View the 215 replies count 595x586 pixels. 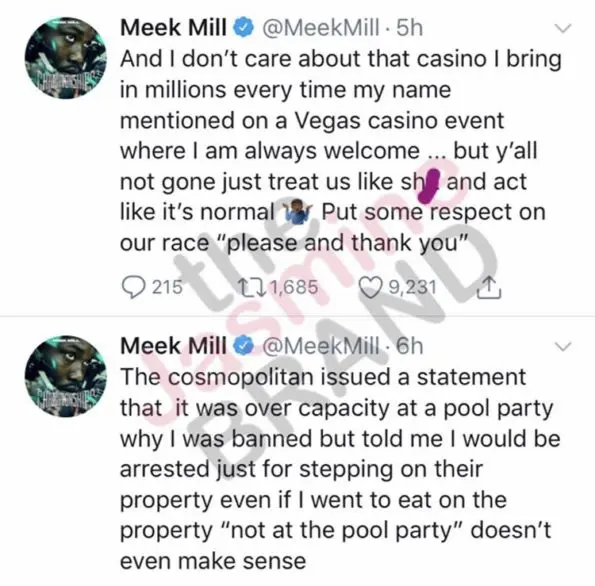168,287
